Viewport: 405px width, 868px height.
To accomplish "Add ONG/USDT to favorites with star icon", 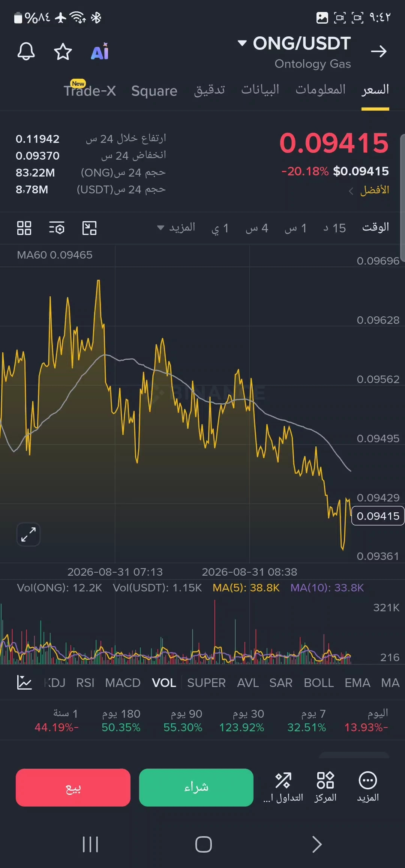I will pyautogui.click(x=63, y=51).
